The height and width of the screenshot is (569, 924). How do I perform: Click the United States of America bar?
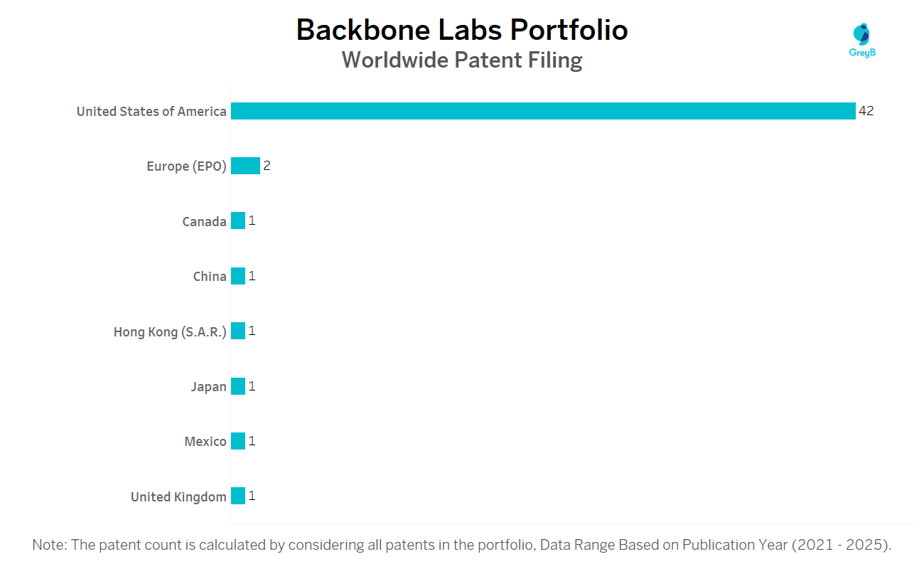tap(543, 111)
